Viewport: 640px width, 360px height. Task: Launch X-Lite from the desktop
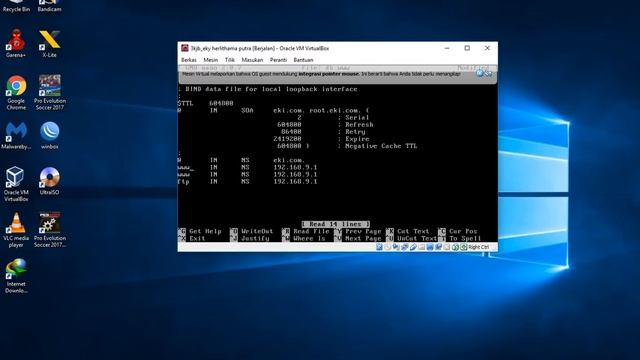click(49, 43)
